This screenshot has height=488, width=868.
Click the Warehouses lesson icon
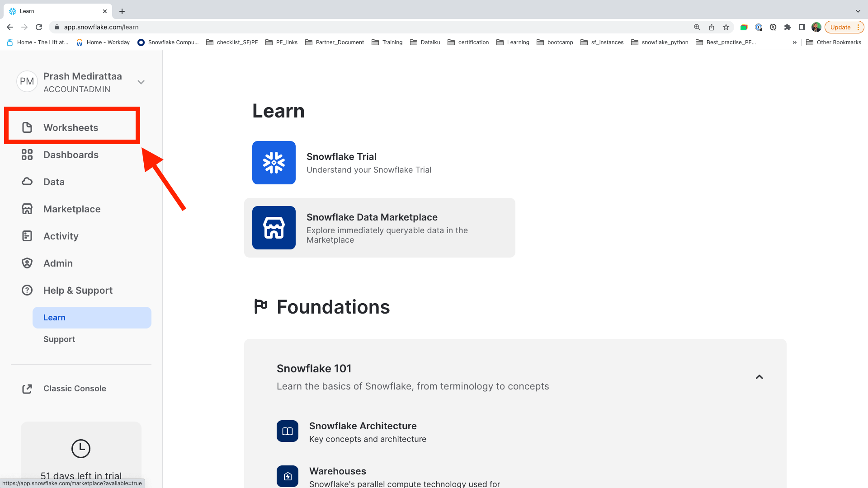click(288, 476)
